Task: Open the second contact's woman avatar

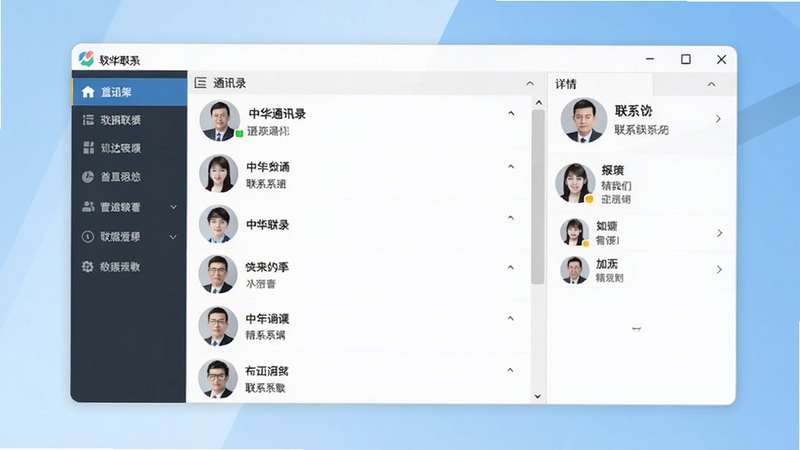Action: click(218, 174)
